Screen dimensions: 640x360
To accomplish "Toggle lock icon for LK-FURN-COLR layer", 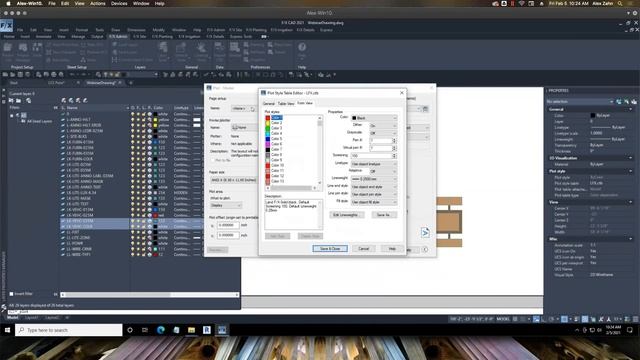I will [144, 159].
